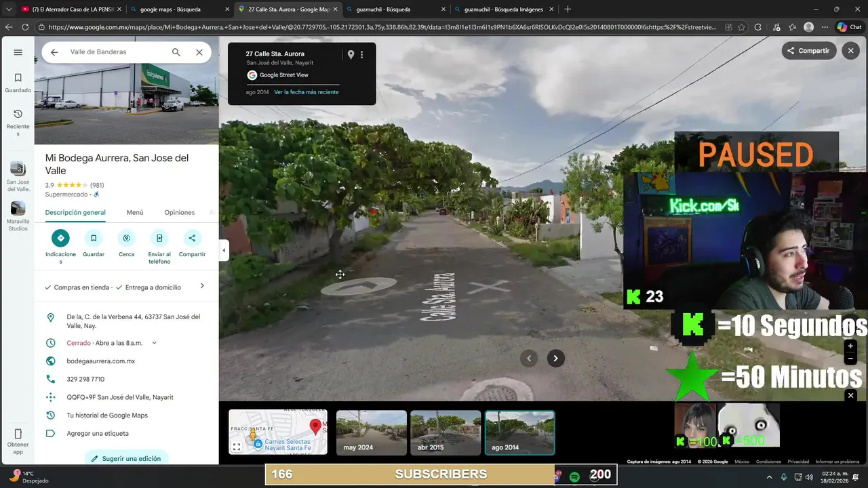This screenshot has height=488, width=868.
Task: Open San José del Valle recent item
Action: tap(18, 177)
